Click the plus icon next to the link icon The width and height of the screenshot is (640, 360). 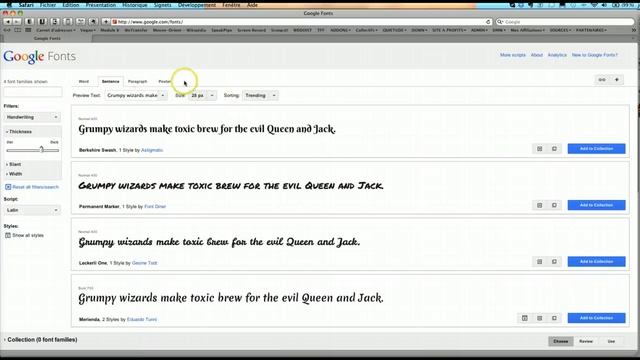pos(617,80)
